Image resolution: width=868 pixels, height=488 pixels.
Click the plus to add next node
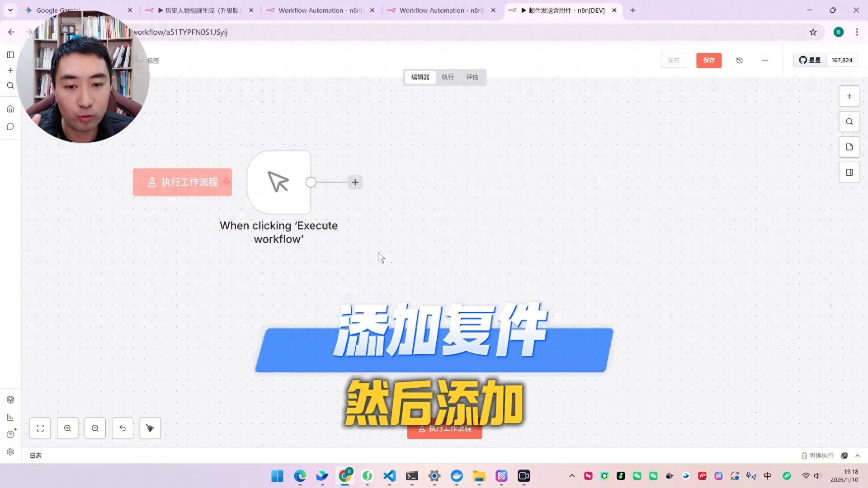[355, 182]
